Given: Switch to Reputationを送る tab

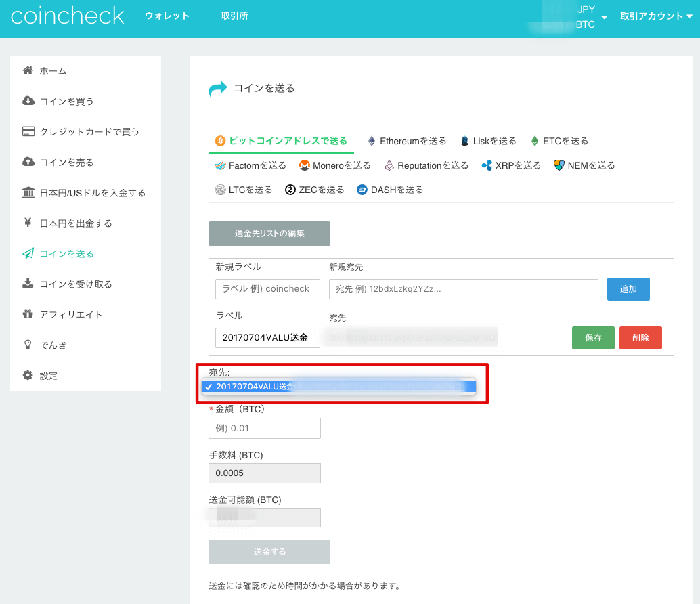Looking at the screenshot, I should click(x=426, y=166).
